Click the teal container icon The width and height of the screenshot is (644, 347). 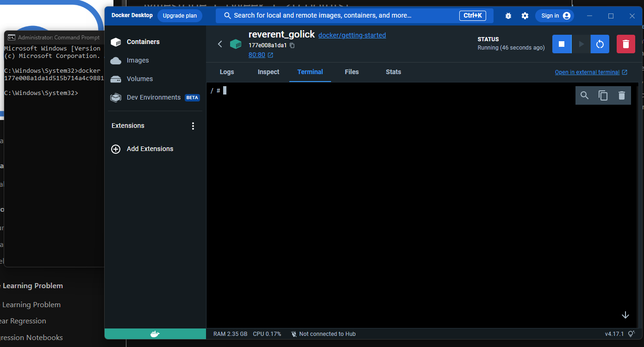click(236, 44)
